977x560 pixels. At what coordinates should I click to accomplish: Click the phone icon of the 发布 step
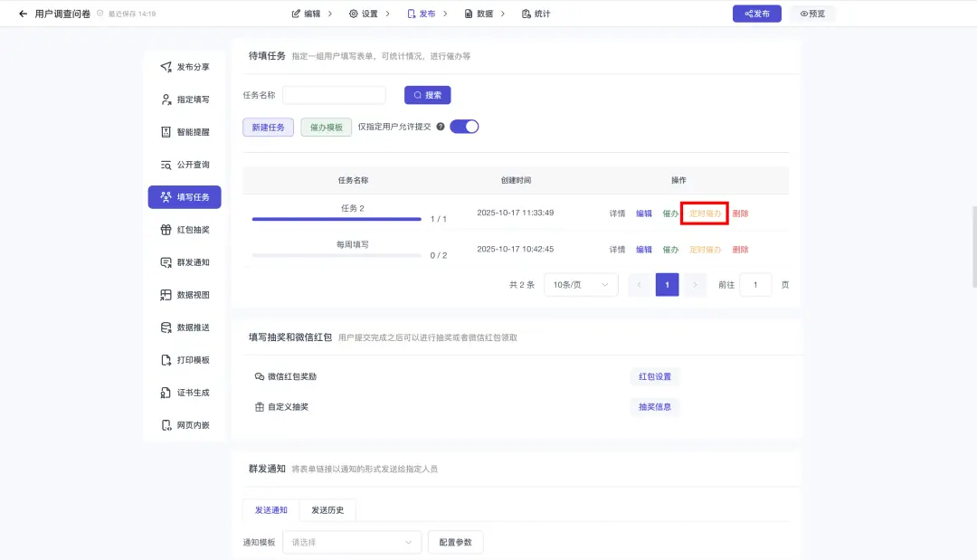(412, 14)
